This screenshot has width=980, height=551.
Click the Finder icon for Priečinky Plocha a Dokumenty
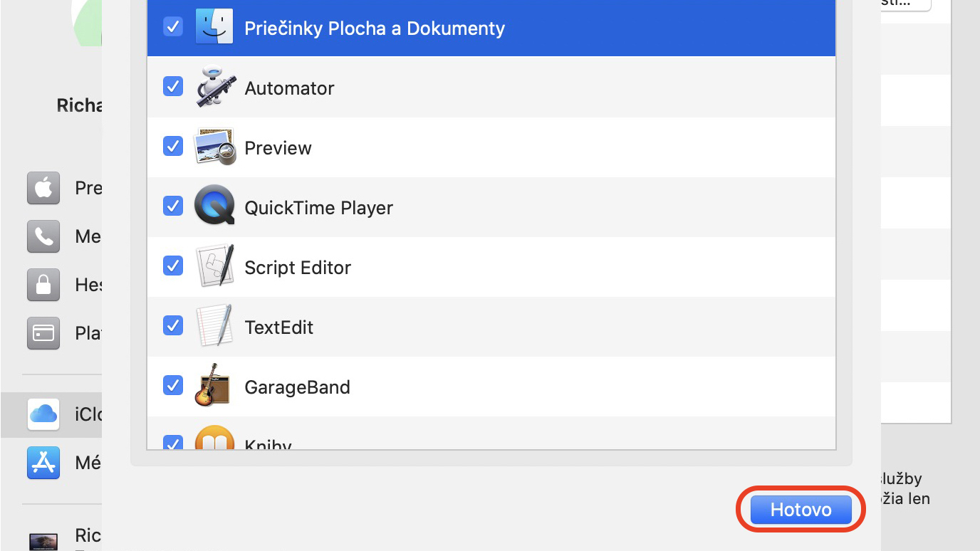click(x=214, y=28)
